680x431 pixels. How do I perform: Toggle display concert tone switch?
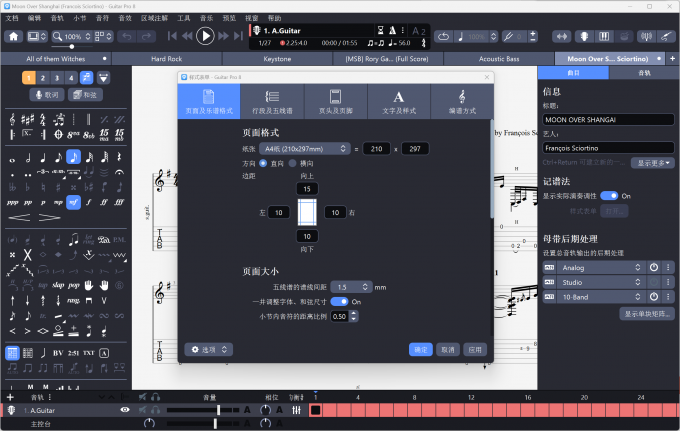click(609, 196)
